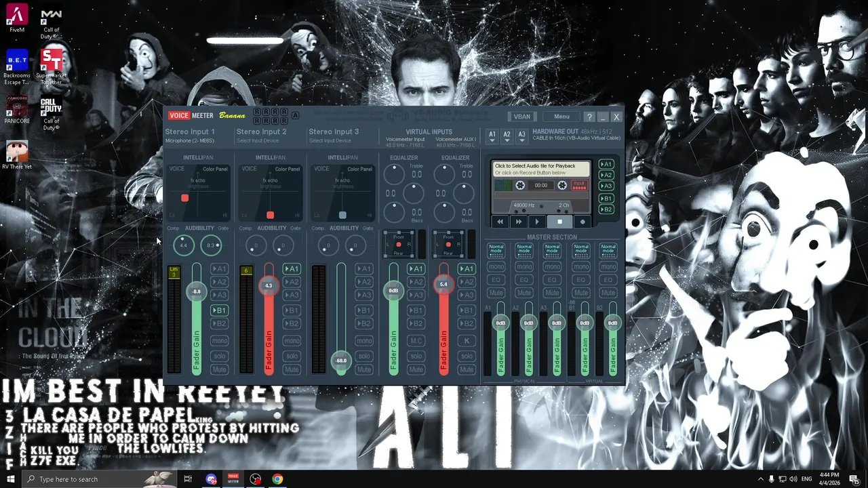Screen dimensions: 868x488
Task: Open Supermarket Together desktop icon
Action: (x=52, y=67)
